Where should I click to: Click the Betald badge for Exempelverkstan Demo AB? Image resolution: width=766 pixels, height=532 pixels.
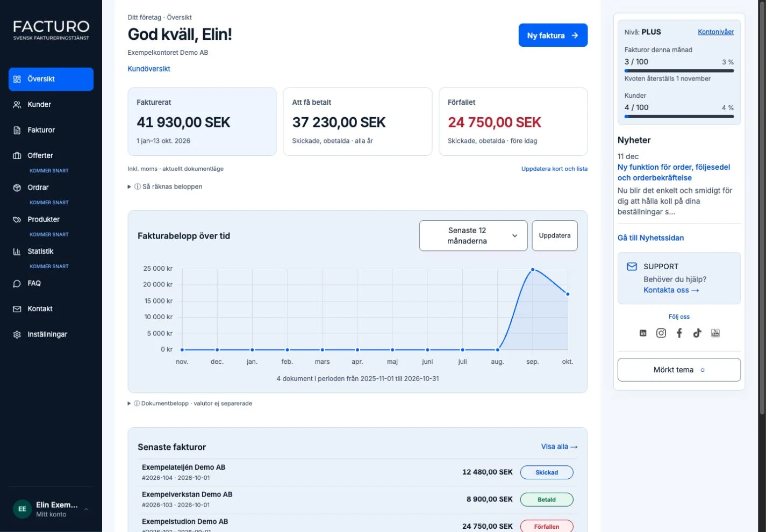pyautogui.click(x=547, y=500)
